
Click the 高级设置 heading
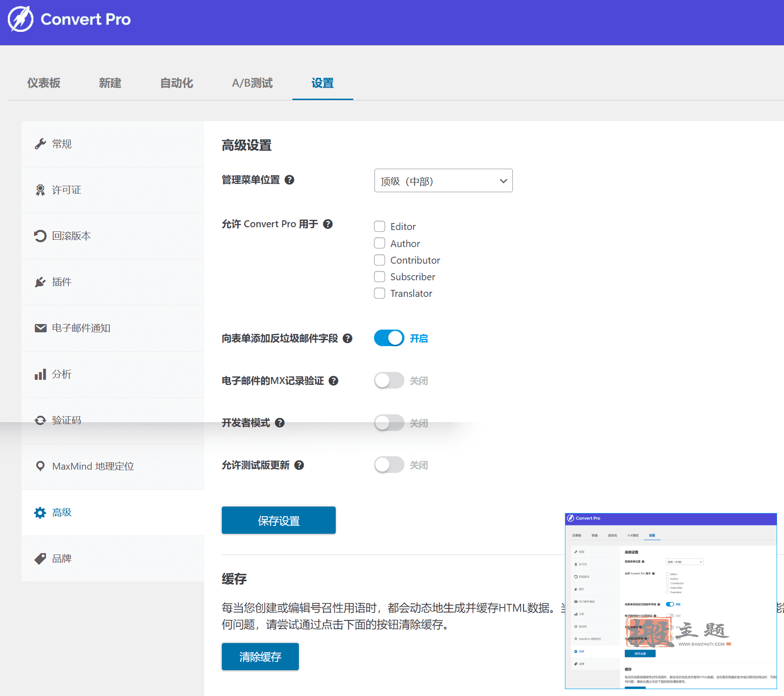tap(247, 145)
